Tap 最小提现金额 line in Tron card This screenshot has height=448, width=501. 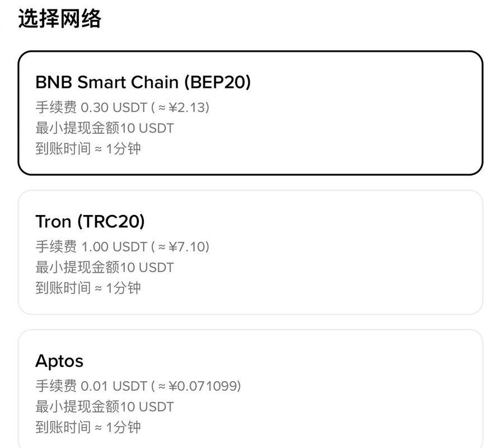105,268
